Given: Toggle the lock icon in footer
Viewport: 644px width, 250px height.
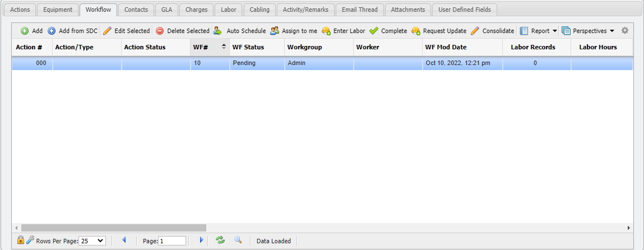Looking at the screenshot, I should pyautogui.click(x=21, y=240).
